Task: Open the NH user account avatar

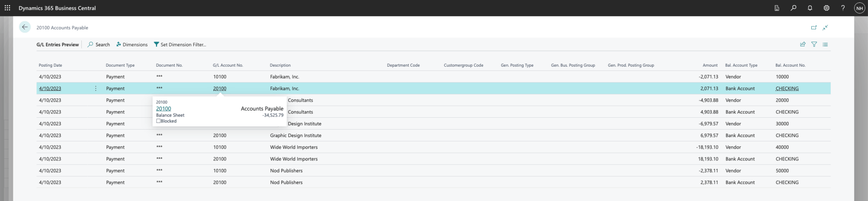Action: coord(859,8)
